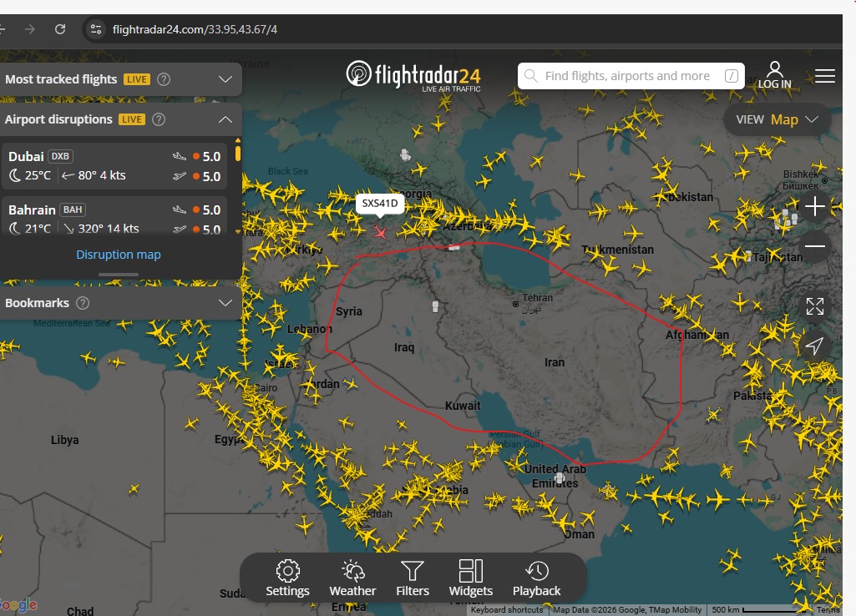Click the DXB airport code badge
The width and height of the screenshot is (856, 616).
(61, 156)
